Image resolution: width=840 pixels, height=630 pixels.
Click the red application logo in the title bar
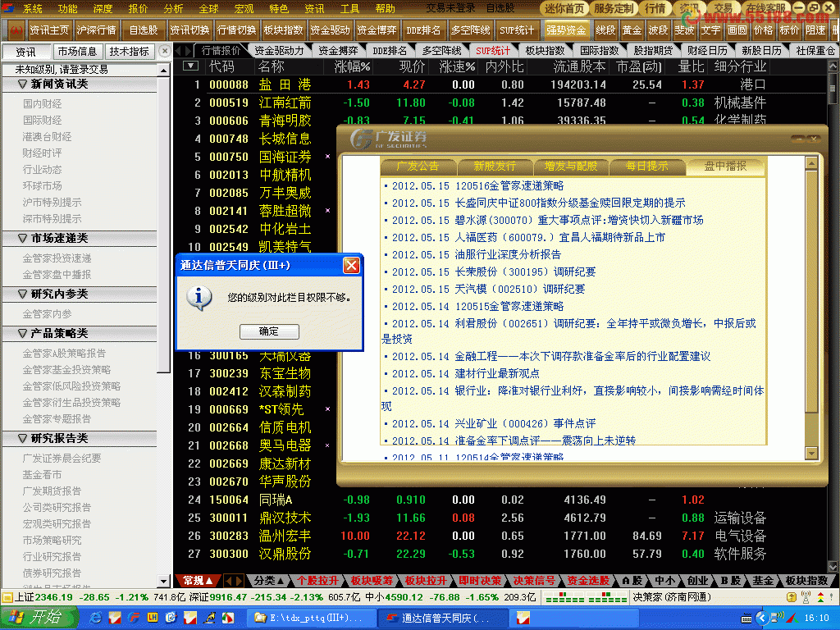coord(7,8)
